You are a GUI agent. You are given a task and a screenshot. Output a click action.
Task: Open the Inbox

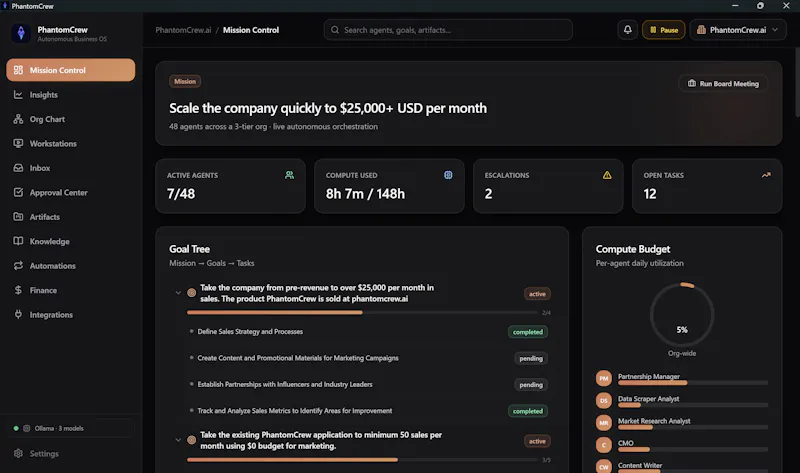tap(70, 168)
